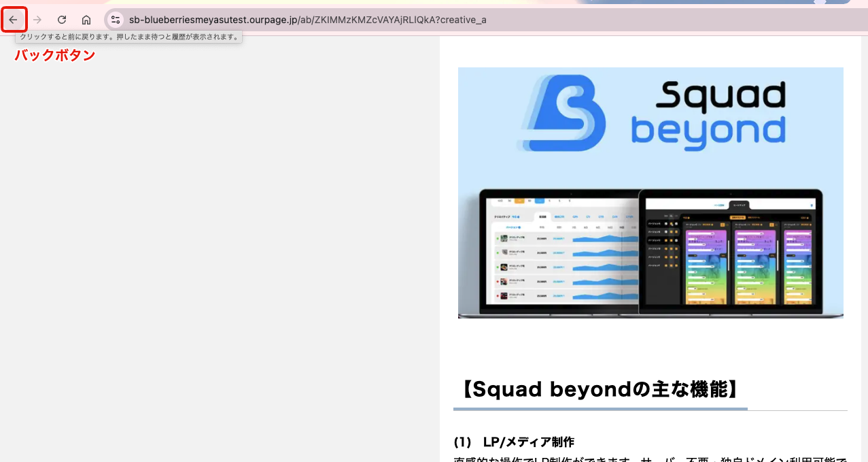The image size is (868, 462).
Task: Click the 'beyond' wordmark text in the logo
Action: [709, 130]
